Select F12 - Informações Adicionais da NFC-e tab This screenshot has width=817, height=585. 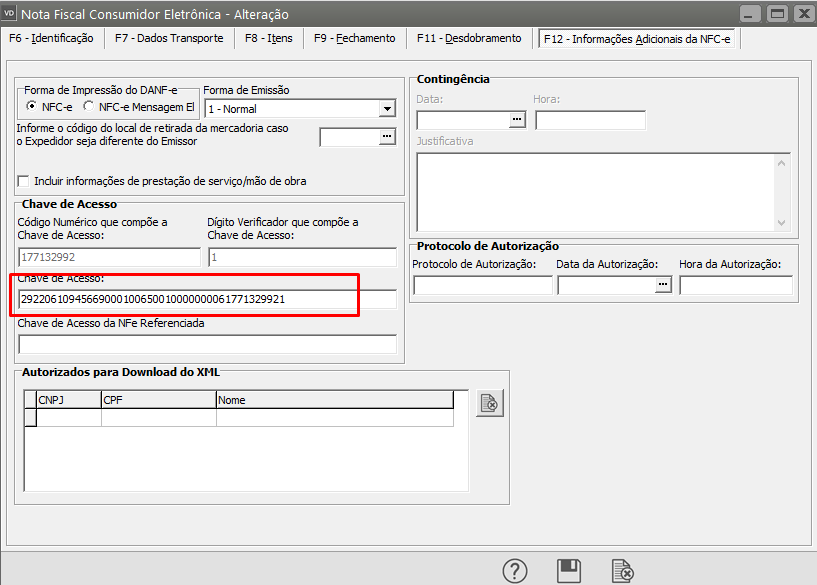[x=637, y=39]
